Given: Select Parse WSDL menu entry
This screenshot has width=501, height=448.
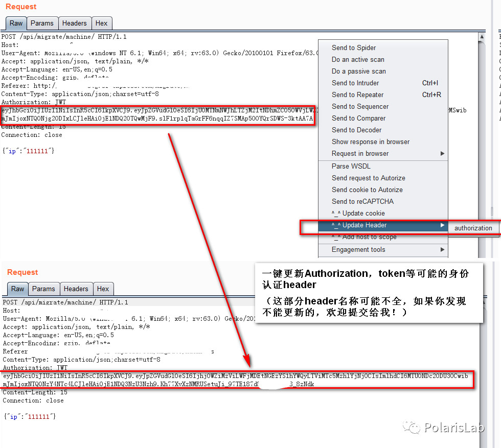Looking at the screenshot, I should click(383, 167).
